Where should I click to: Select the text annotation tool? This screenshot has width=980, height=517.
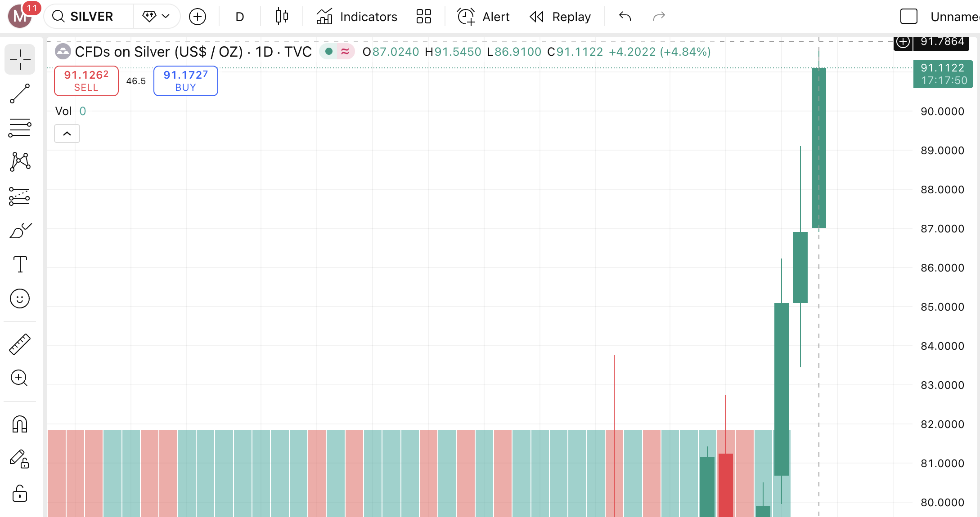pyautogui.click(x=20, y=264)
